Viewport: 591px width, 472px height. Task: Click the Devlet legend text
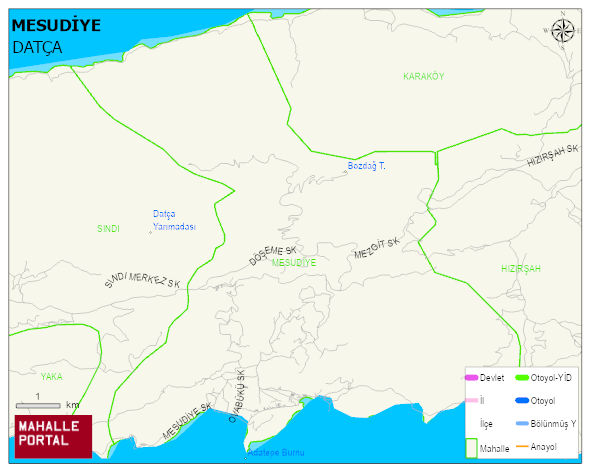[492, 378]
